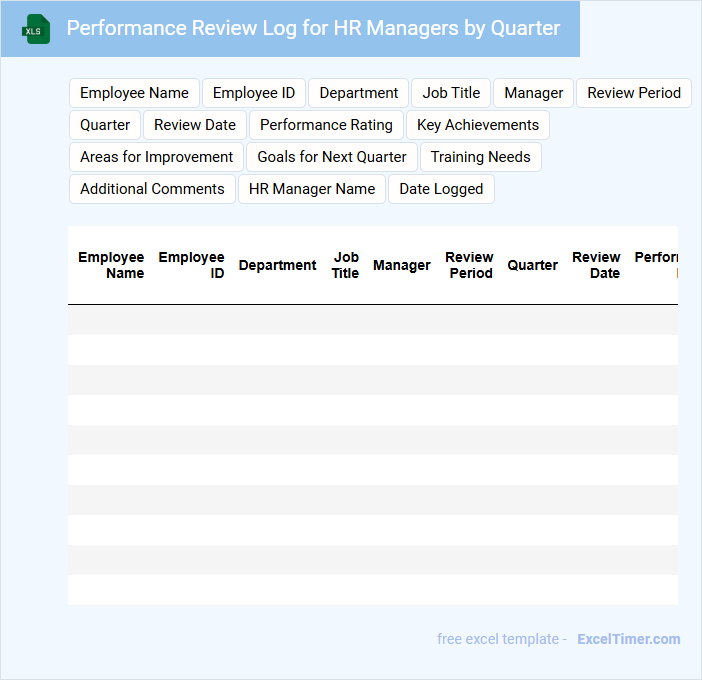Click the Manager tag

pos(533,93)
